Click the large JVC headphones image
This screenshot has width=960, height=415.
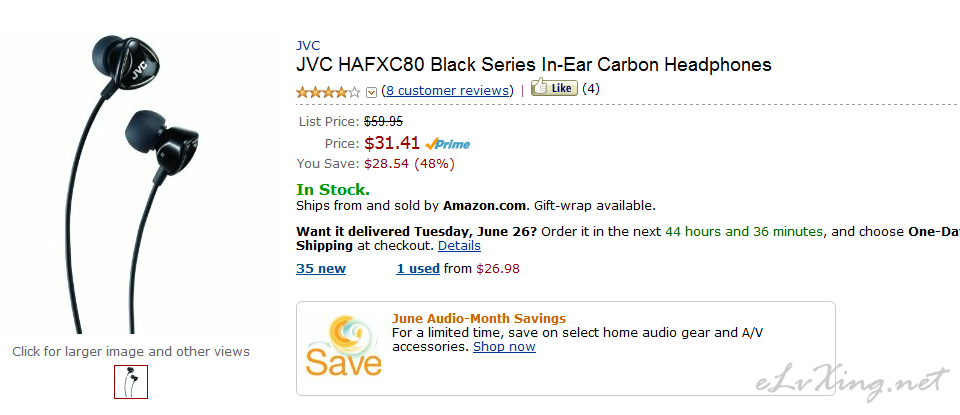[130, 184]
